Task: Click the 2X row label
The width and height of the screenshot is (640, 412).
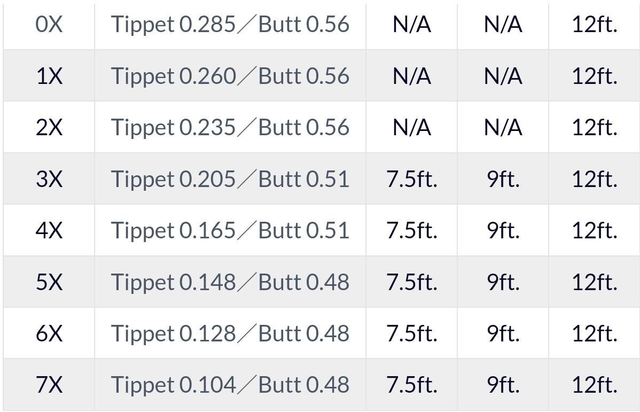Action: (48, 127)
